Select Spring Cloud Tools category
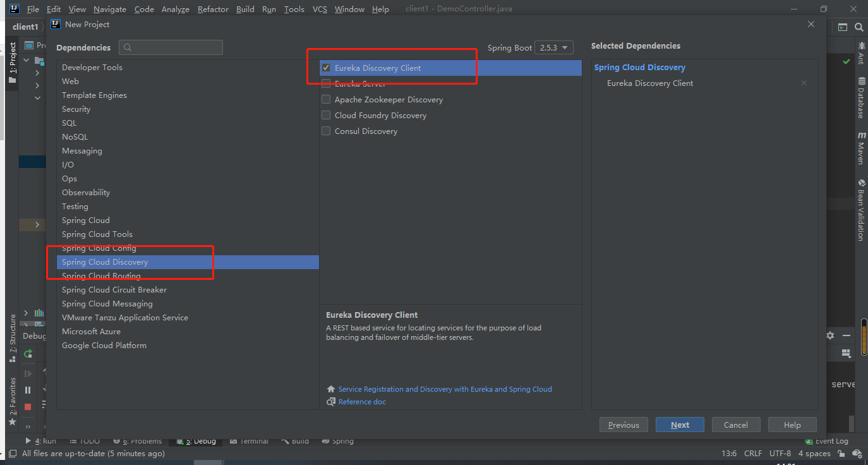 tap(188, 234)
